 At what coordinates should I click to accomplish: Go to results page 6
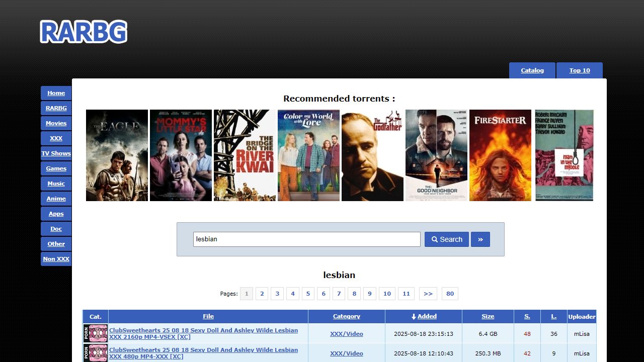coord(324,294)
